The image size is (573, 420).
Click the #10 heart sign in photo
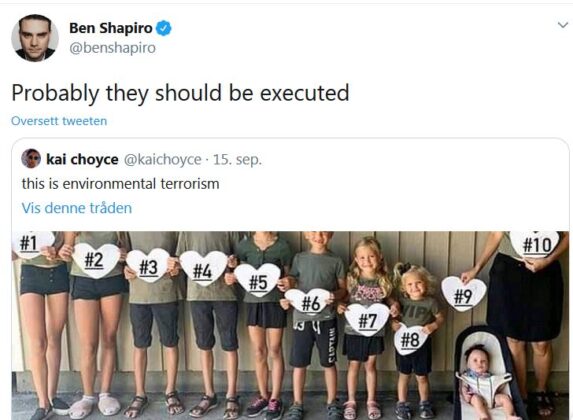coord(536,244)
